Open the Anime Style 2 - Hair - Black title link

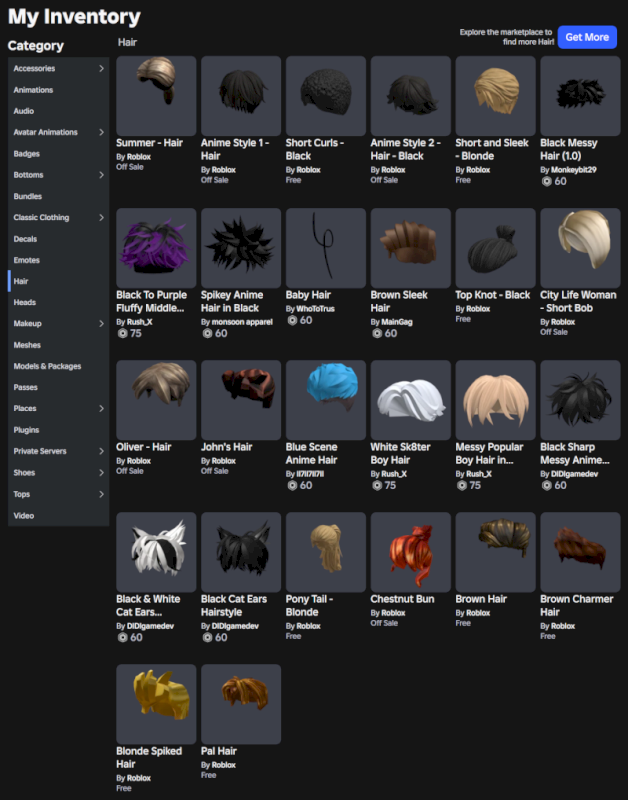pyautogui.click(x=405, y=149)
